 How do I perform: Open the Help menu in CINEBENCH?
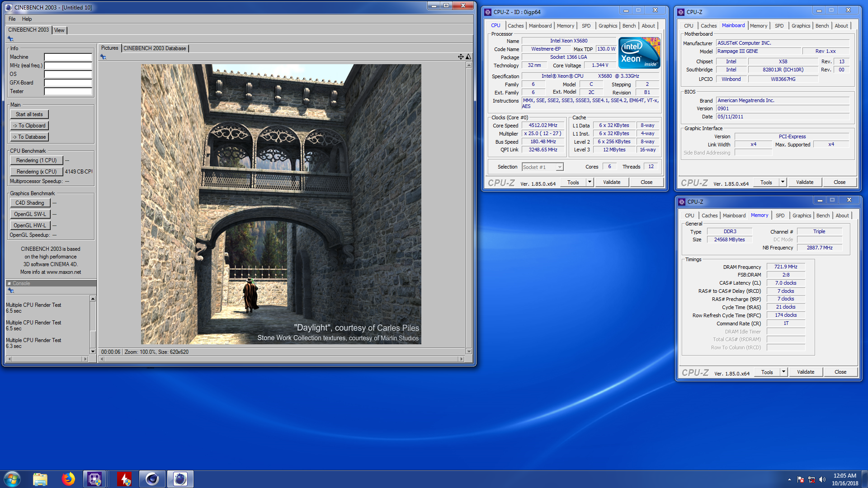click(x=27, y=19)
